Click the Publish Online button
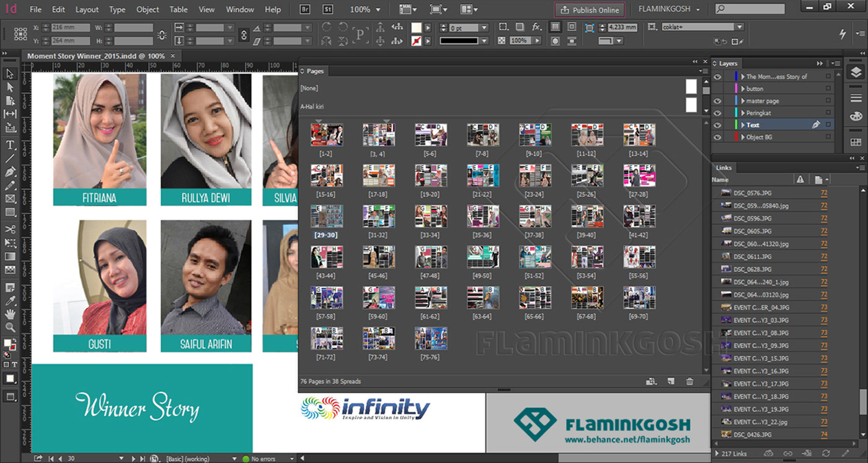 589,10
